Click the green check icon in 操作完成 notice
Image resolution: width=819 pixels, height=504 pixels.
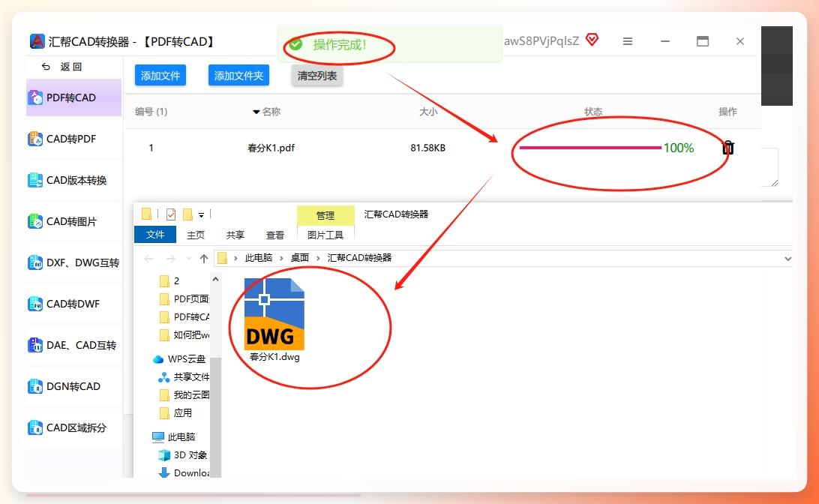[x=295, y=44]
